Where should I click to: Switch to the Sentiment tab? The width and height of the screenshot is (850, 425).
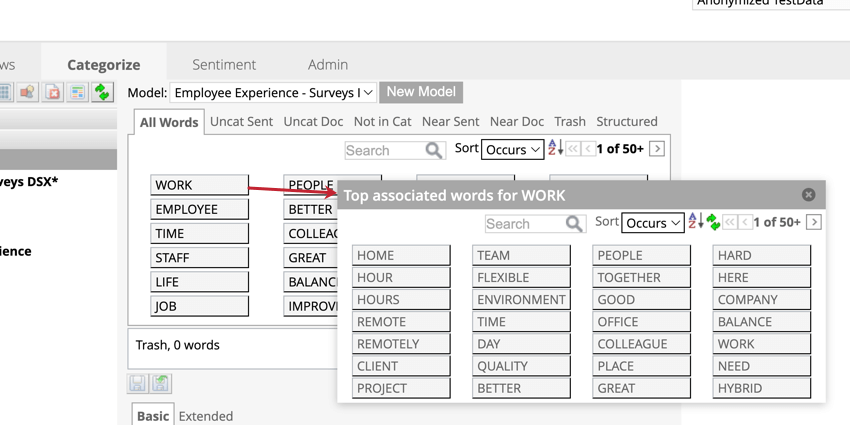pos(224,64)
